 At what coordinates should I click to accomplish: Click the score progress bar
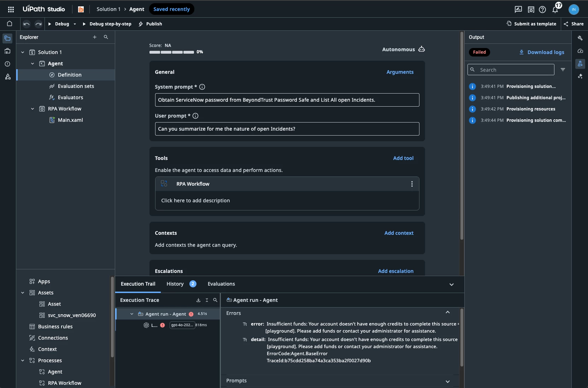click(171, 52)
